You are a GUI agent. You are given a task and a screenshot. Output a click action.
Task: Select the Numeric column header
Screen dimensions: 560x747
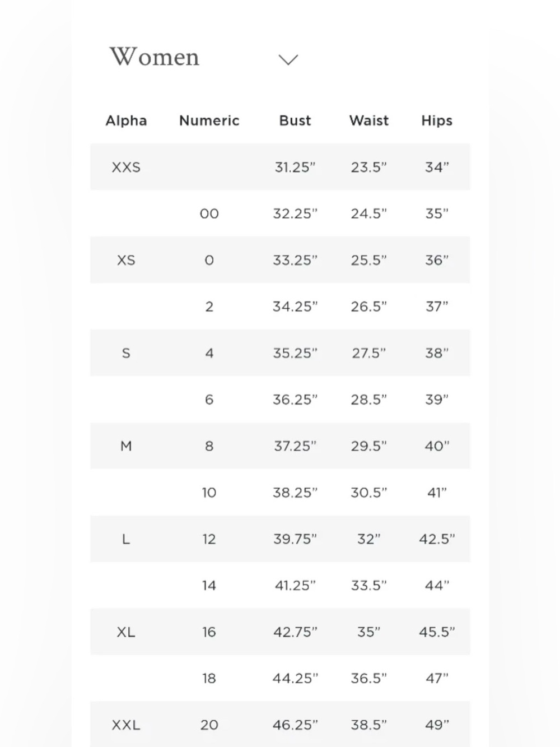pyautogui.click(x=209, y=120)
